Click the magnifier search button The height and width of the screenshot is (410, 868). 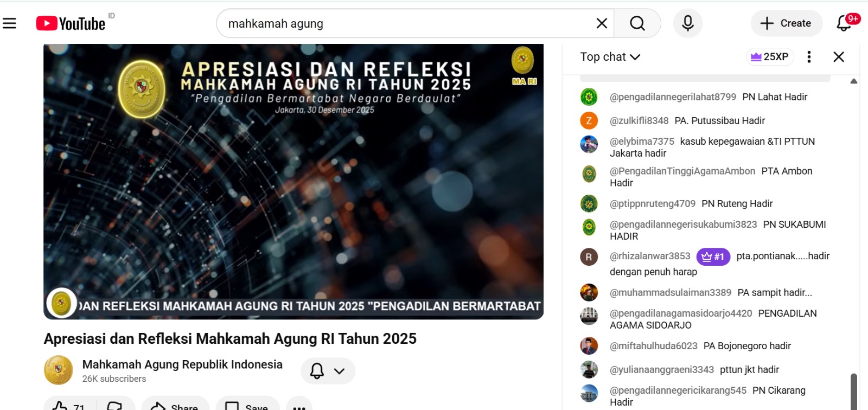[637, 23]
